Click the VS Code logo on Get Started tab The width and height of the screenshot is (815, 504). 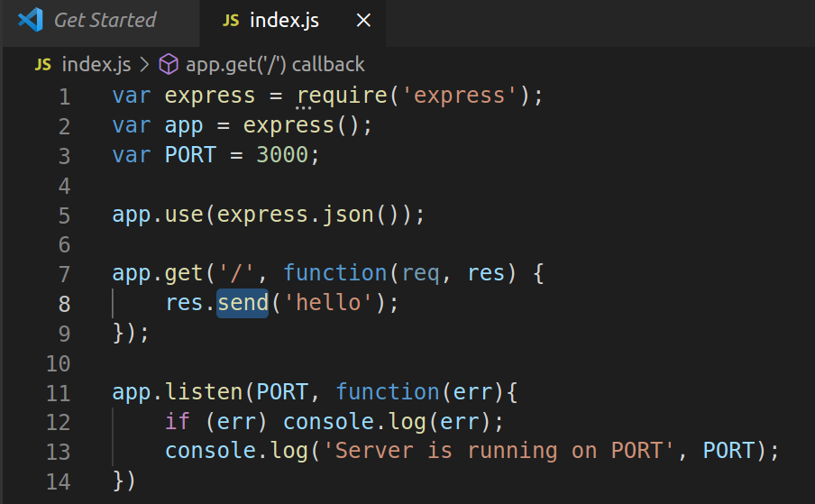click(x=30, y=20)
